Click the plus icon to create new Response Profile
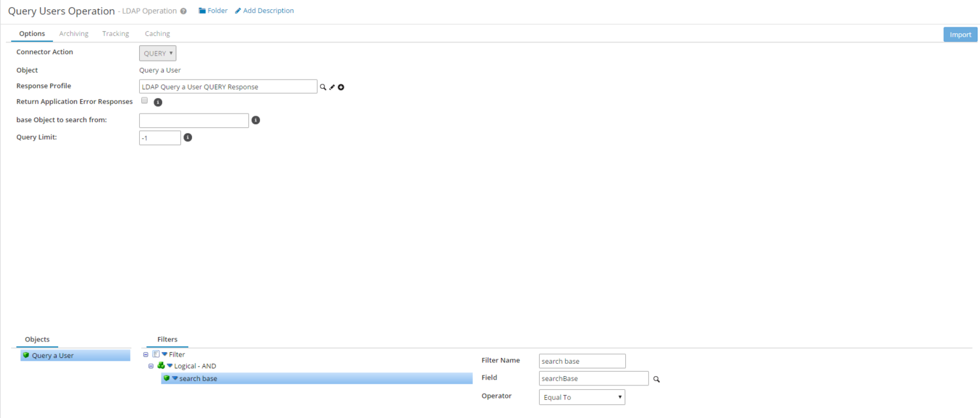 (340, 87)
